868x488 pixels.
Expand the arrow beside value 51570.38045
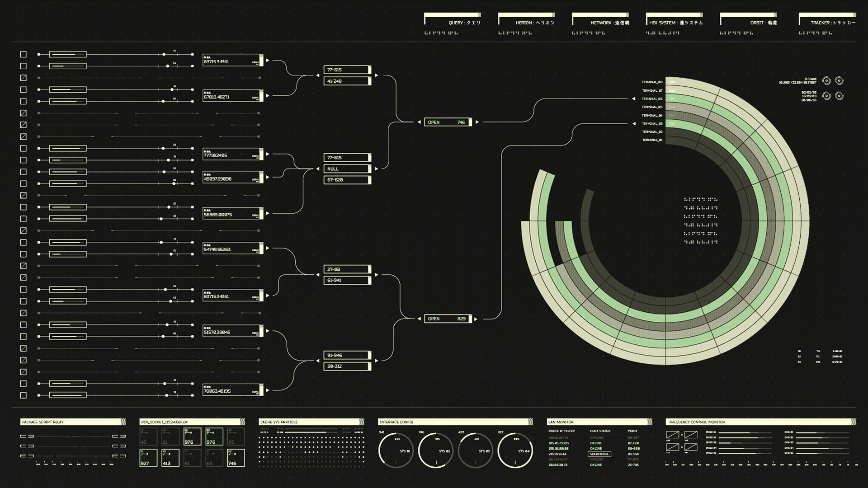tap(268, 331)
